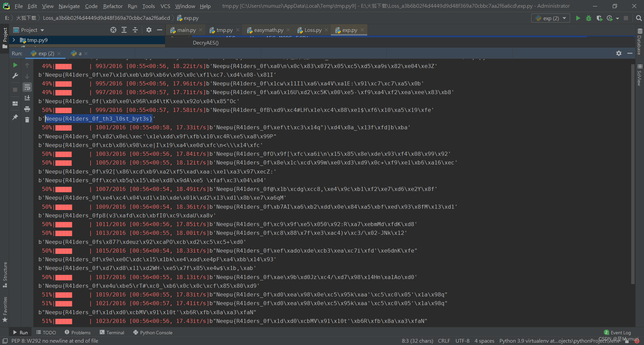The image size is (644, 345).
Task: Open the Problems tool window
Action: 77,333
